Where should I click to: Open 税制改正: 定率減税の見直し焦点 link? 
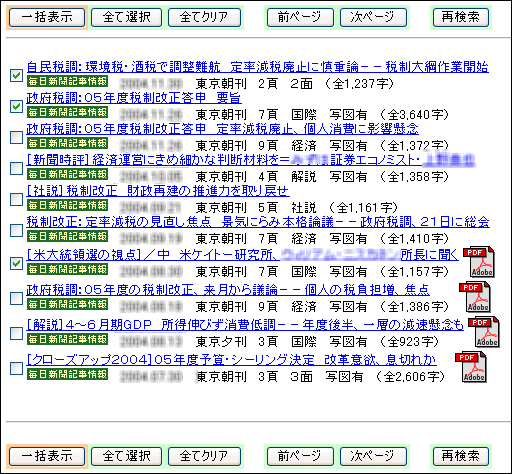coord(258,222)
